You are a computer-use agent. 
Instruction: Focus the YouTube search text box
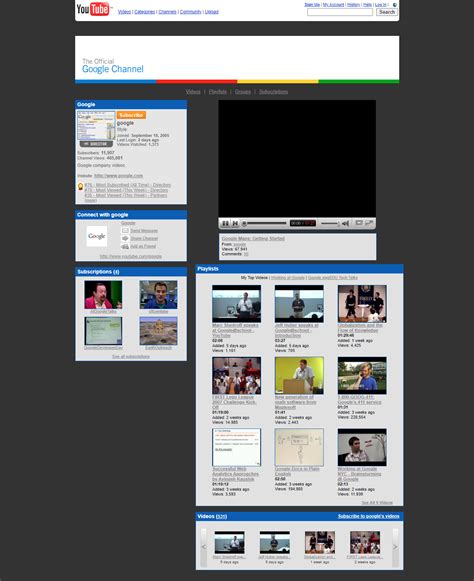[340, 12]
